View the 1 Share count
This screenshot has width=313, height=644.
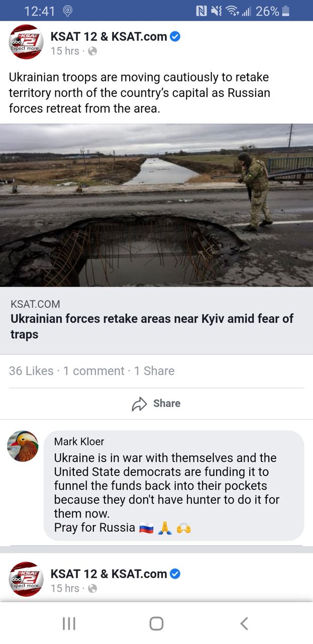coord(154,371)
